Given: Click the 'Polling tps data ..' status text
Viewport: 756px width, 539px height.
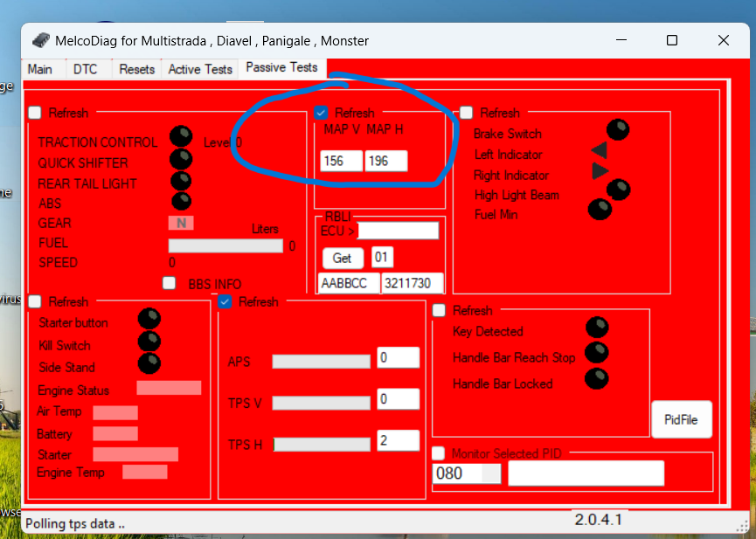Looking at the screenshot, I should click(75, 523).
